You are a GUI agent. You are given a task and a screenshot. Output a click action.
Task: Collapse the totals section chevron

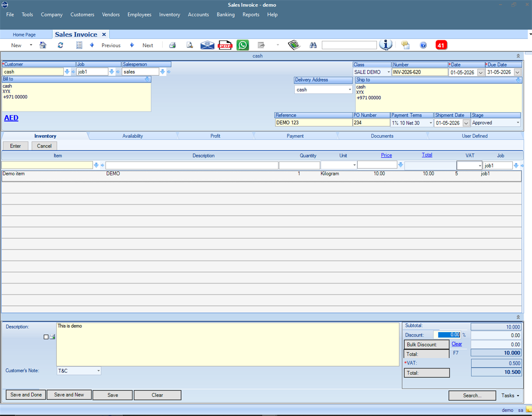coord(518,317)
